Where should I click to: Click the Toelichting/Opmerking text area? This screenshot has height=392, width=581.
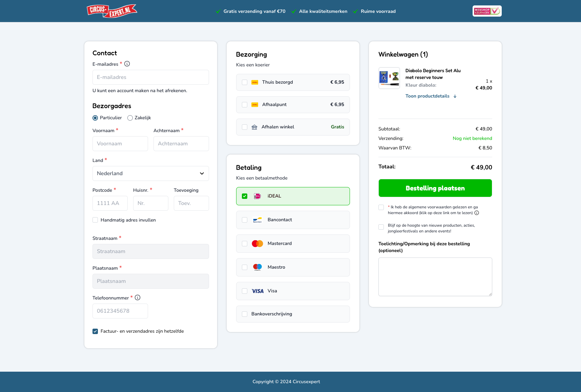tap(435, 276)
